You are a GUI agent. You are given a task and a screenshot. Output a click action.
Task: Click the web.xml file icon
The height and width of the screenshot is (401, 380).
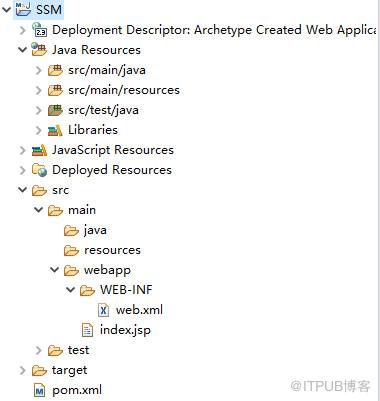(103, 310)
